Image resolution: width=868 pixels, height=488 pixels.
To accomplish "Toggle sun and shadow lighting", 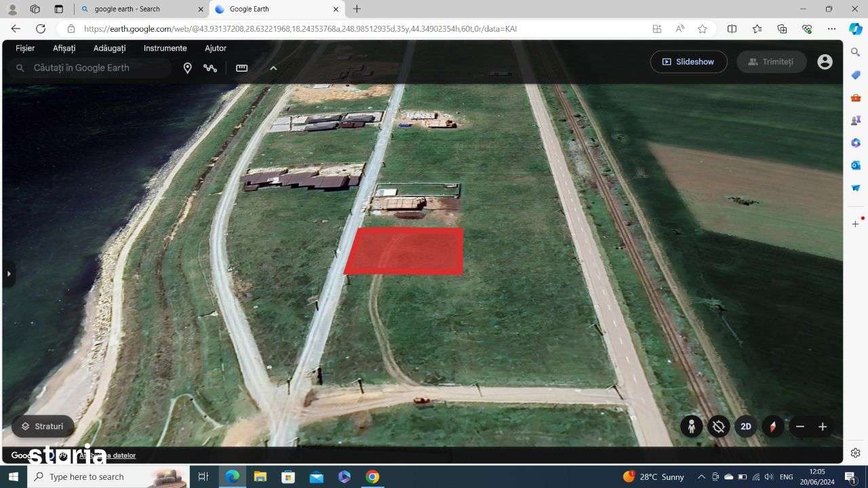I will point(718,426).
